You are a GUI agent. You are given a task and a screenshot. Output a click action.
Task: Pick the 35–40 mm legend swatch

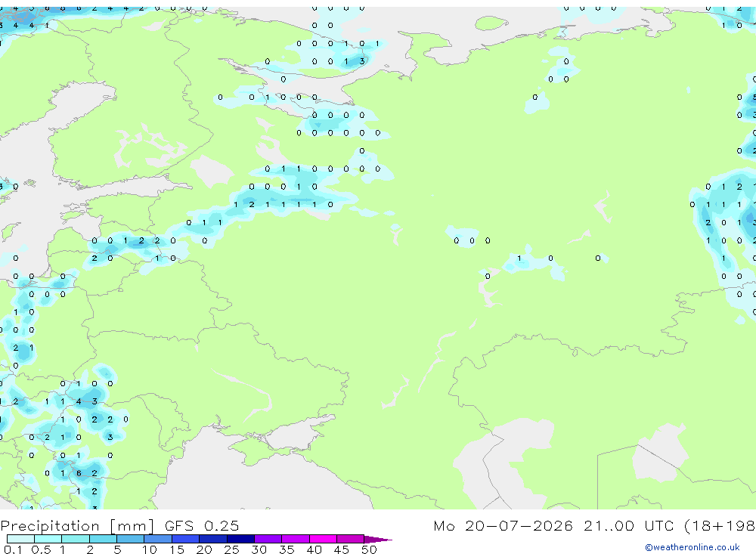[296, 539]
